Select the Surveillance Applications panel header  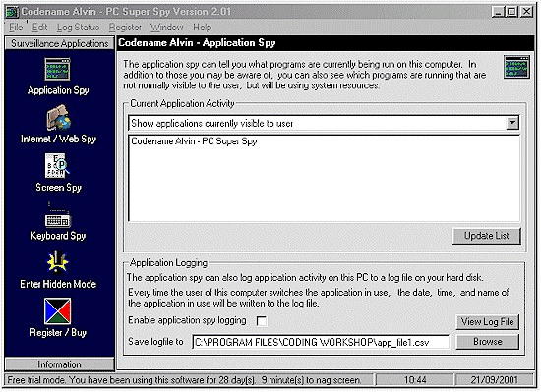[59, 43]
